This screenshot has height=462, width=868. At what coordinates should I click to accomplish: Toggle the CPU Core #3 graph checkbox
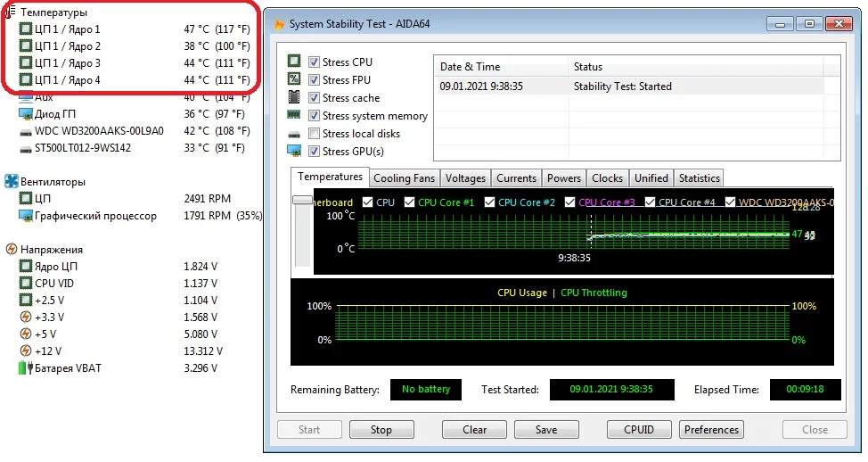569,202
